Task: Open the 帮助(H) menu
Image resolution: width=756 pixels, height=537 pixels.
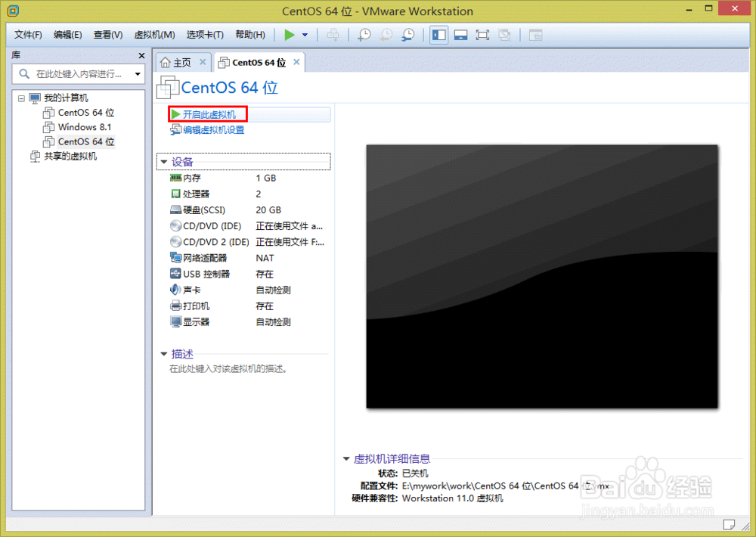Action: tap(249, 35)
